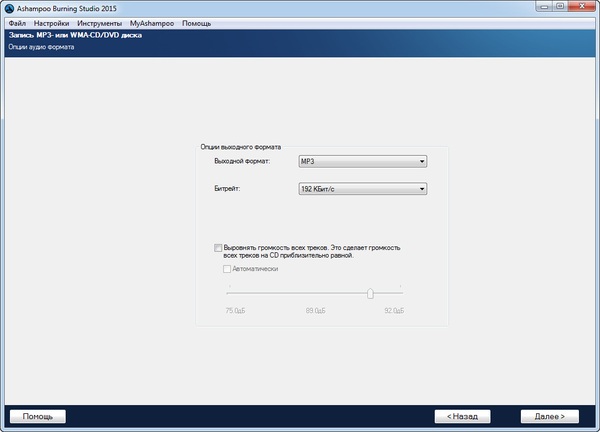This screenshot has height=432, width=600.
Task: Click the Помощь button in bottom bar
Action: [x=38, y=416]
